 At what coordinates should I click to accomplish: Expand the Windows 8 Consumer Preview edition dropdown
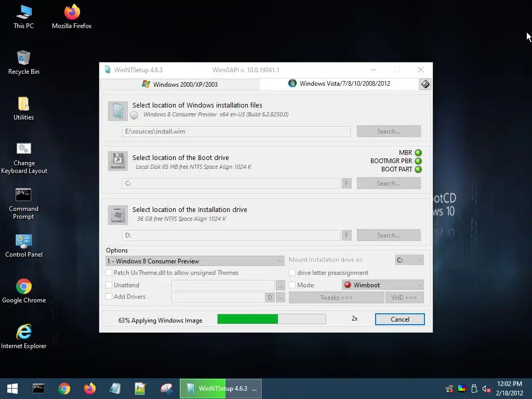coord(195,261)
